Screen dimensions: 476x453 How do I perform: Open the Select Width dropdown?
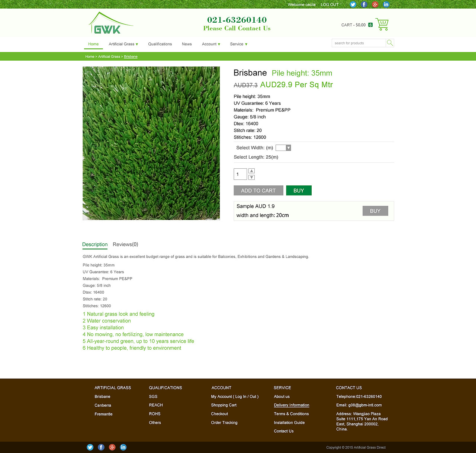(x=283, y=148)
